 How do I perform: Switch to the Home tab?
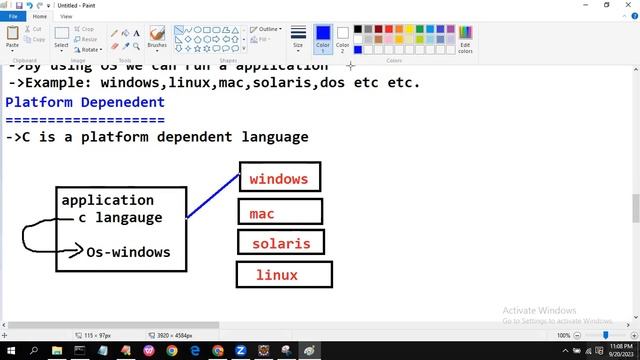click(40, 16)
